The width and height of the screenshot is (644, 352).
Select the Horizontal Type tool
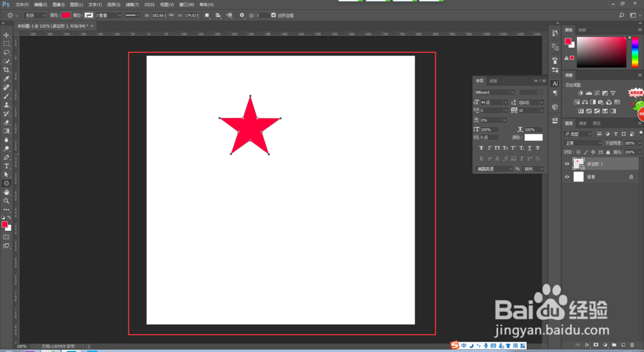[x=6, y=166]
